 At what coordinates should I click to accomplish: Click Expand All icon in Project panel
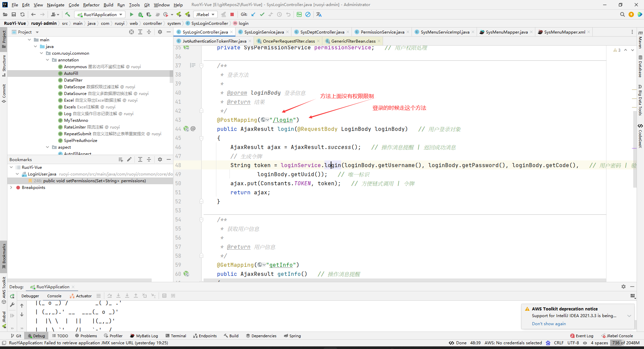coord(140,32)
